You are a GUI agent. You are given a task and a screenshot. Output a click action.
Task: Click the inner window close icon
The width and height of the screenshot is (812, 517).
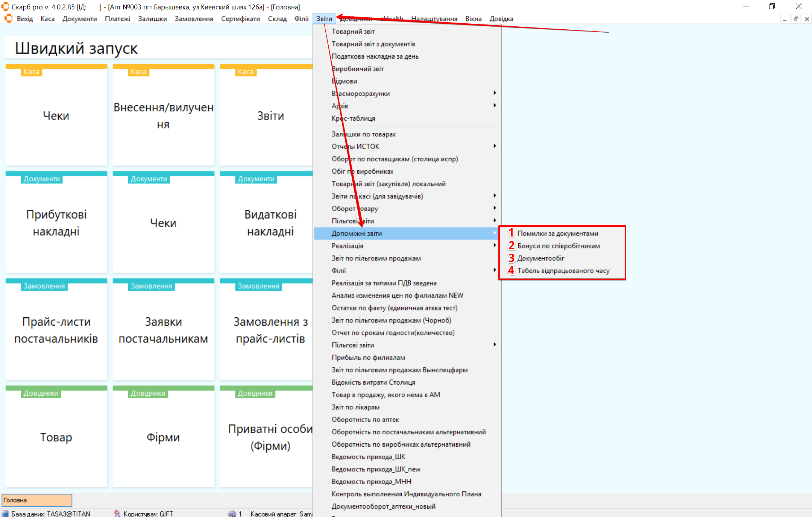pos(807,19)
